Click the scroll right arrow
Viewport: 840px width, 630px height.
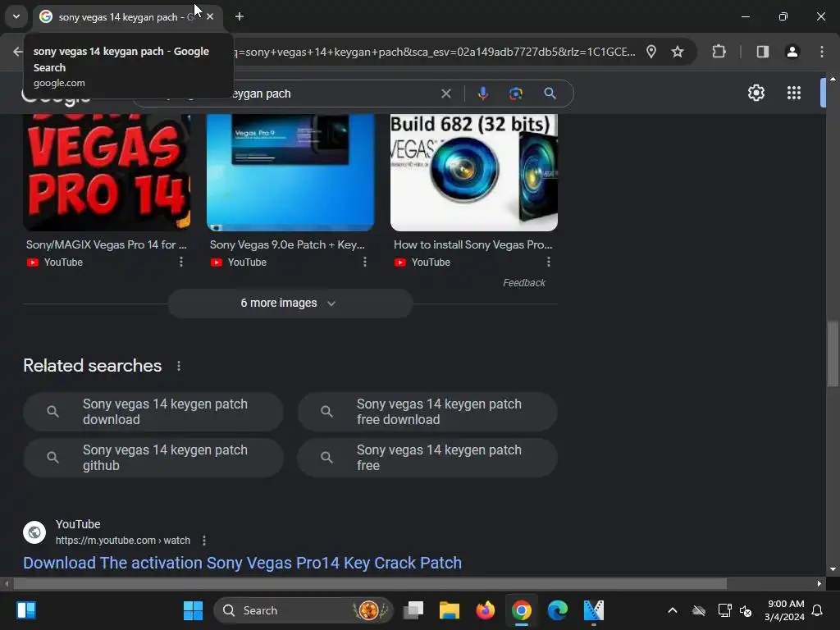[819, 583]
